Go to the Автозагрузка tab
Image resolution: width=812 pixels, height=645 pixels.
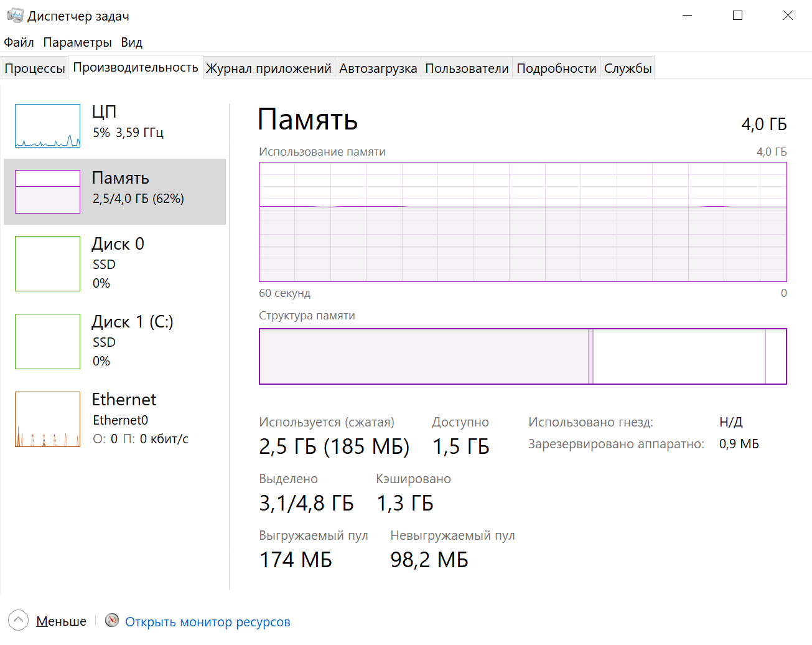tap(378, 68)
